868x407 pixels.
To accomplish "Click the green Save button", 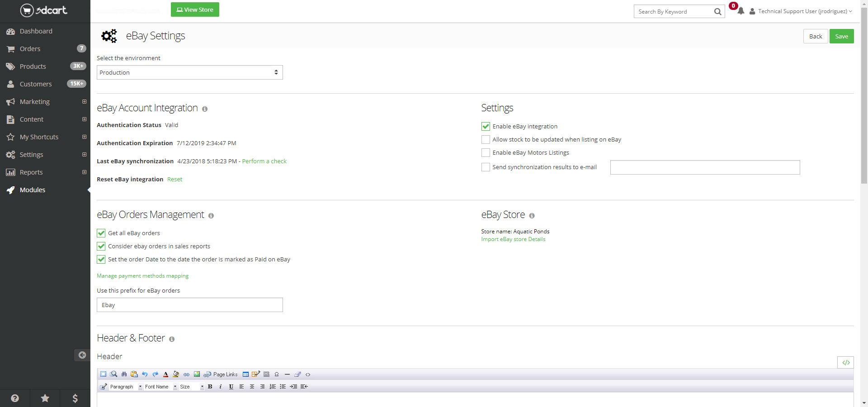I will 841,37.
